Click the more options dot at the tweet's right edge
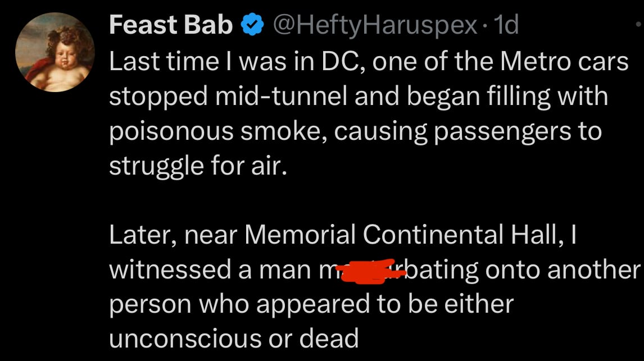This screenshot has height=361, width=644. pyautogui.click(x=636, y=25)
